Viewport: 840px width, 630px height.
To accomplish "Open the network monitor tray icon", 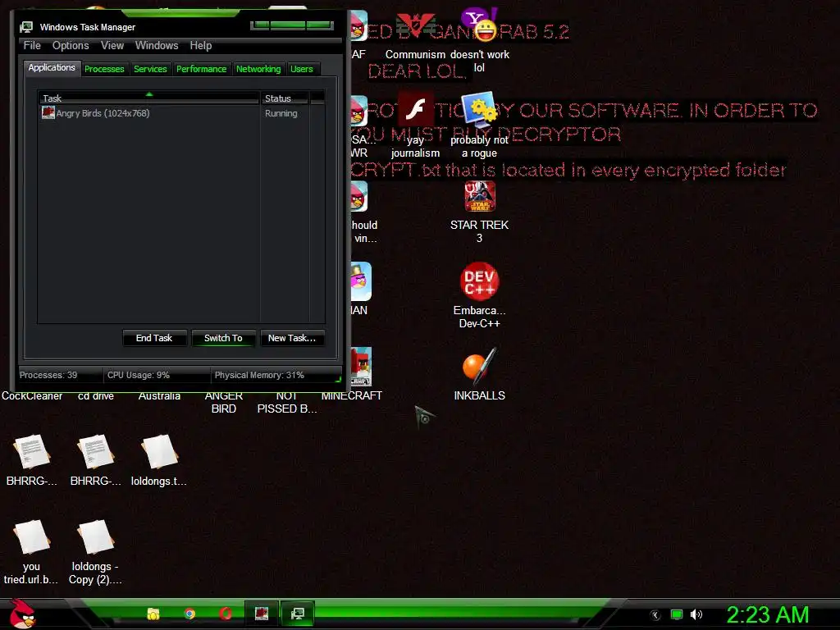I will (677, 614).
